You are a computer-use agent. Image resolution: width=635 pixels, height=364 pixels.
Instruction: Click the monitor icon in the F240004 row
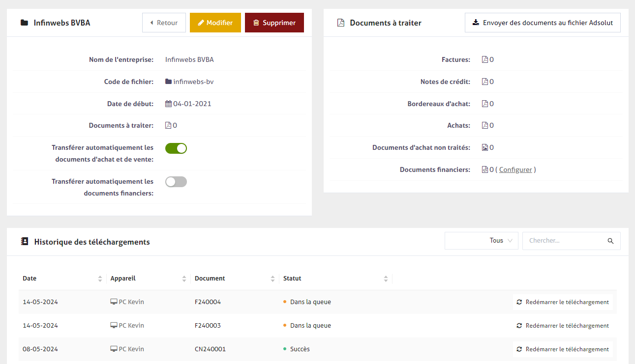tap(114, 302)
